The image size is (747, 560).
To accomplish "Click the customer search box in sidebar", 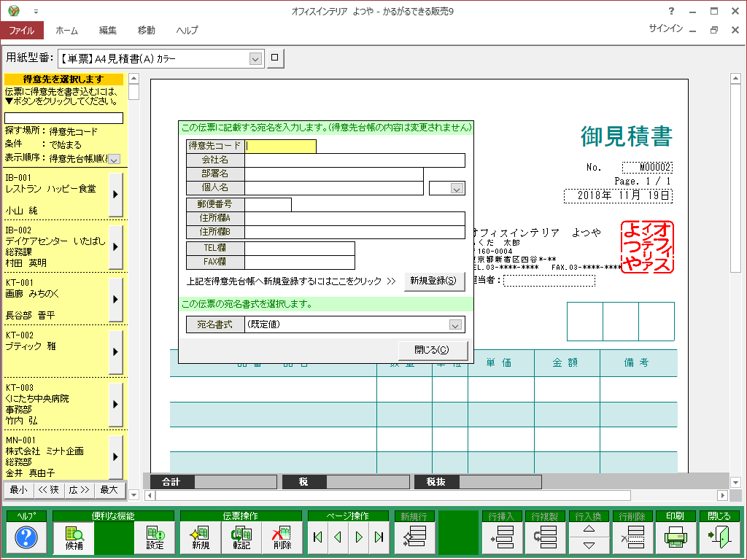I will coord(64,118).
